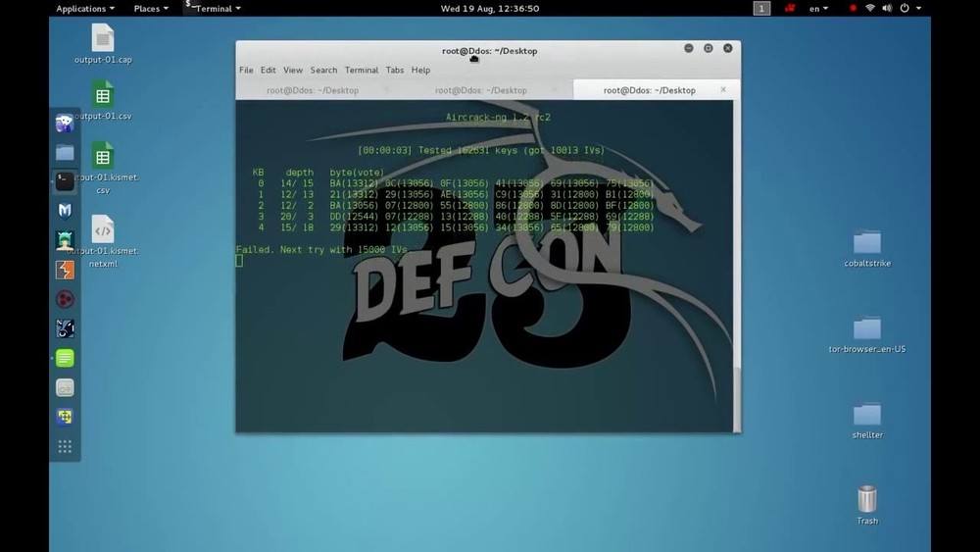Open the Help menu in terminal
This screenshot has height=552, width=980.
(x=420, y=70)
